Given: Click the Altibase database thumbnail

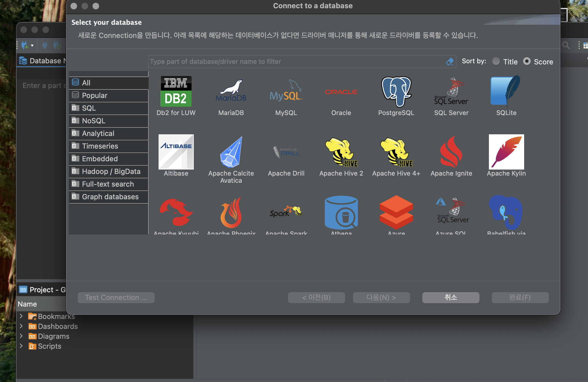Looking at the screenshot, I should tap(176, 152).
